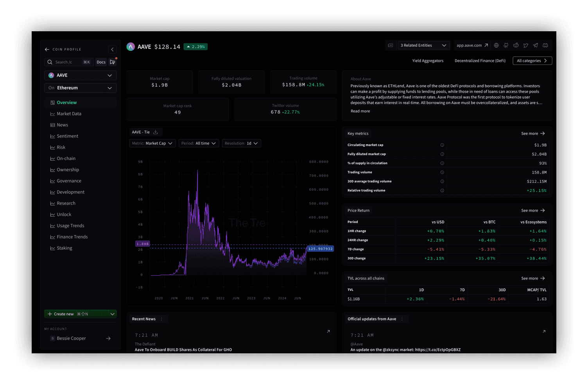This screenshot has width=588, height=385.
Task: Open the Metric: Market Cap dropdown
Action: point(152,143)
